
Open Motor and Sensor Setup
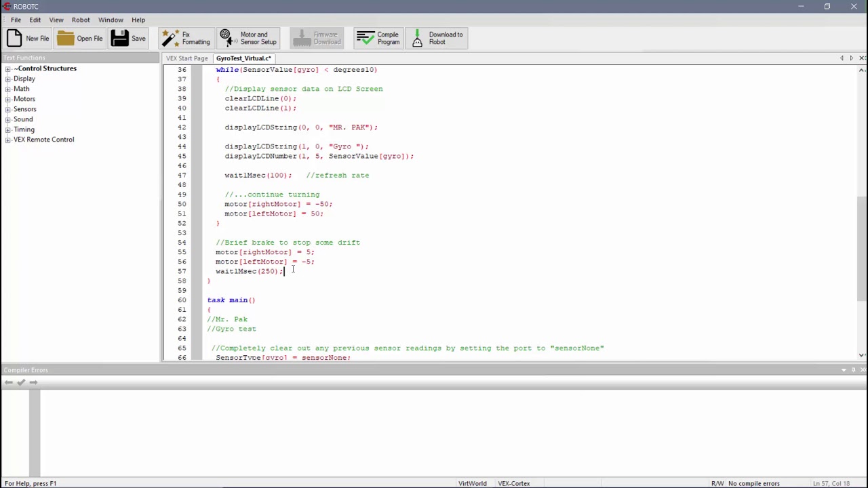(x=249, y=38)
